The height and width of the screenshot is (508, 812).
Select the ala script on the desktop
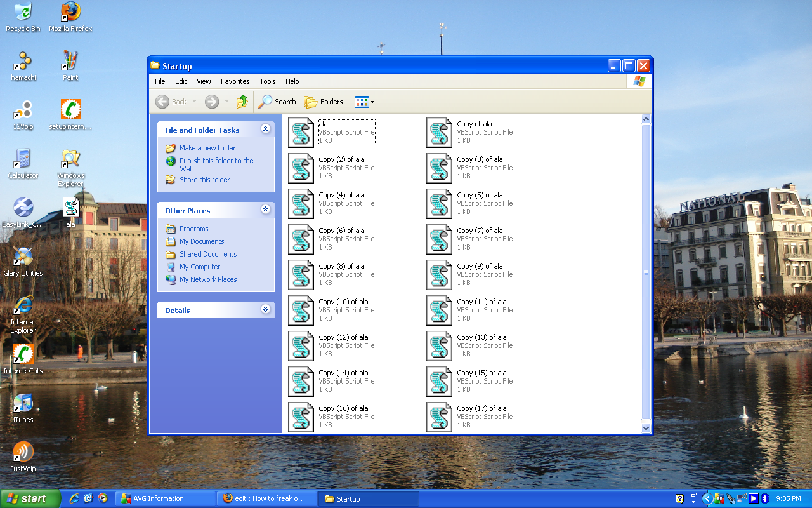pyautogui.click(x=70, y=213)
